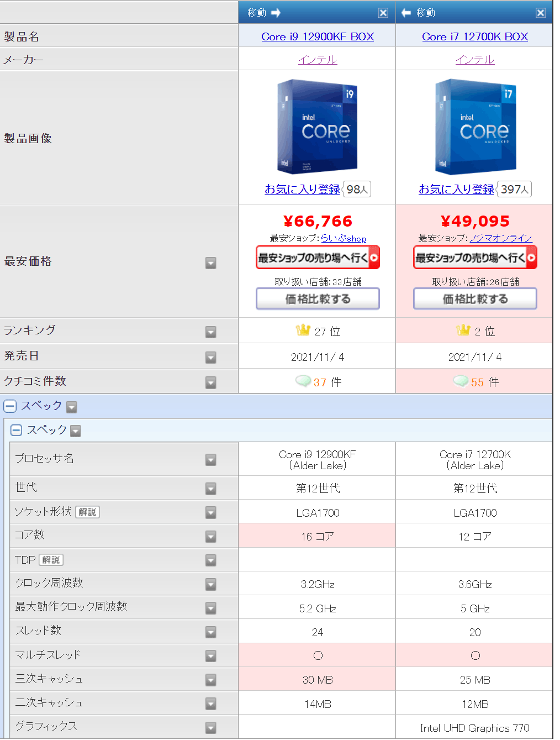Show 解説 for ソケット形状
Image resolution: width=560 pixels, height=740 pixels.
coord(87,512)
